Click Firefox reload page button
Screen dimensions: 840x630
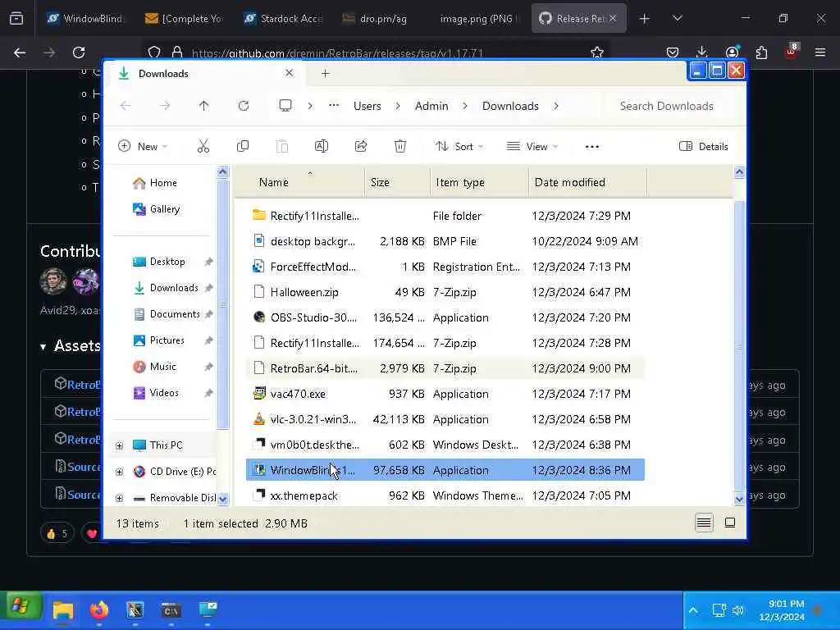click(79, 52)
